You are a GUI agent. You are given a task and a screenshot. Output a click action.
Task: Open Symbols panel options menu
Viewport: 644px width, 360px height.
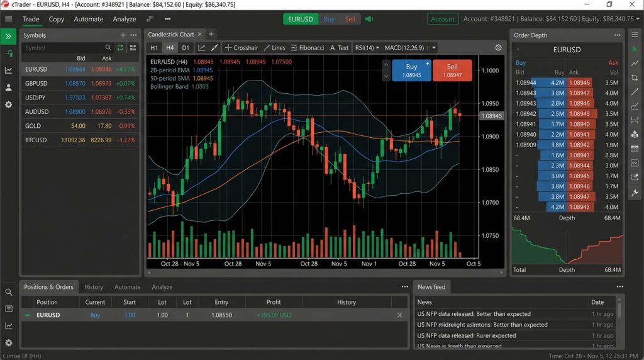click(x=133, y=35)
